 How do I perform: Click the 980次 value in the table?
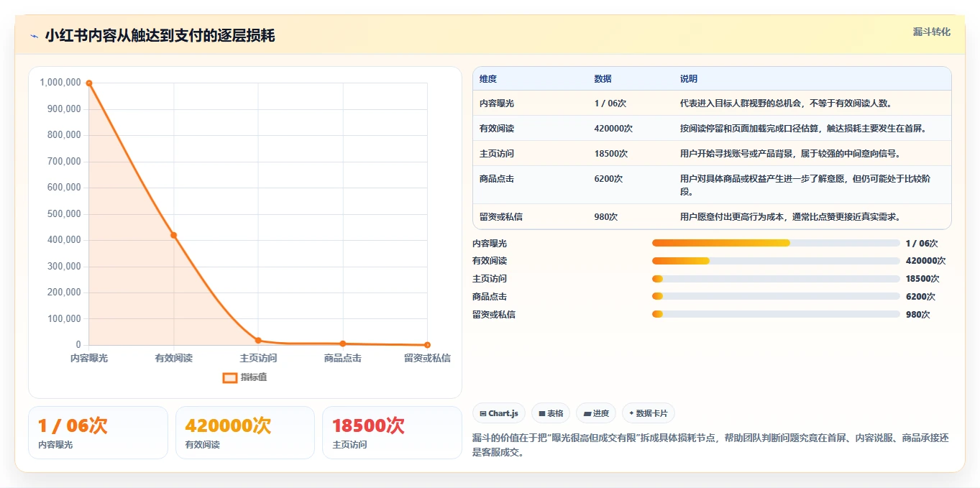point(606,216)
